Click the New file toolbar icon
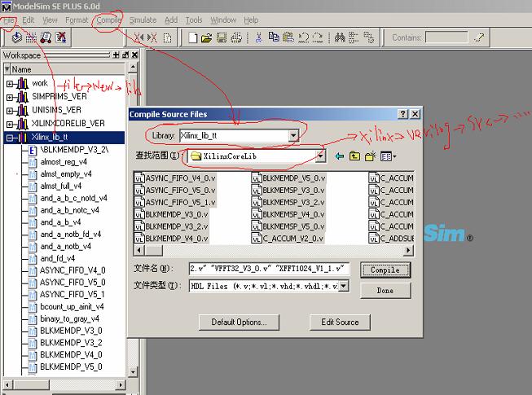This screenshot has width=532, height=395. 193,37
